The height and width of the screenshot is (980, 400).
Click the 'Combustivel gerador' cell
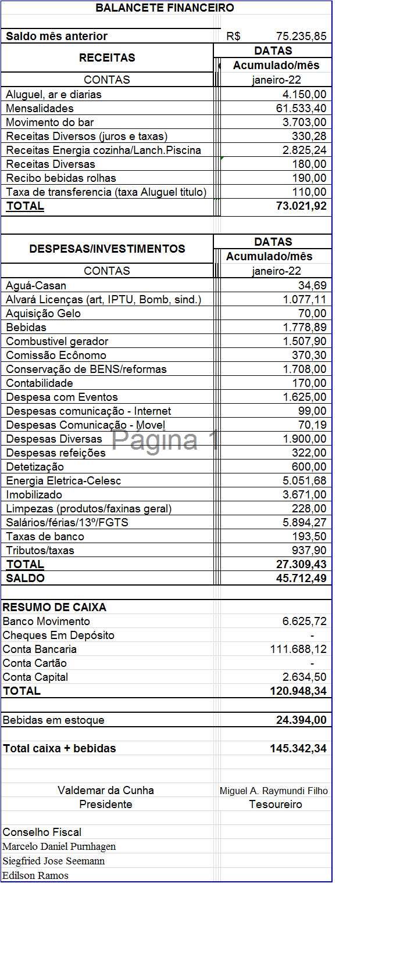pos(107,341)
